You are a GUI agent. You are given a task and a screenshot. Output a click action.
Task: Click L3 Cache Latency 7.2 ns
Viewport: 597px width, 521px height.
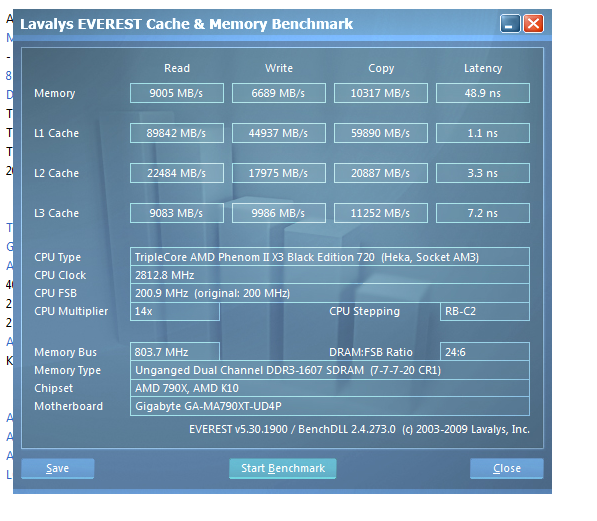(483, 213)
